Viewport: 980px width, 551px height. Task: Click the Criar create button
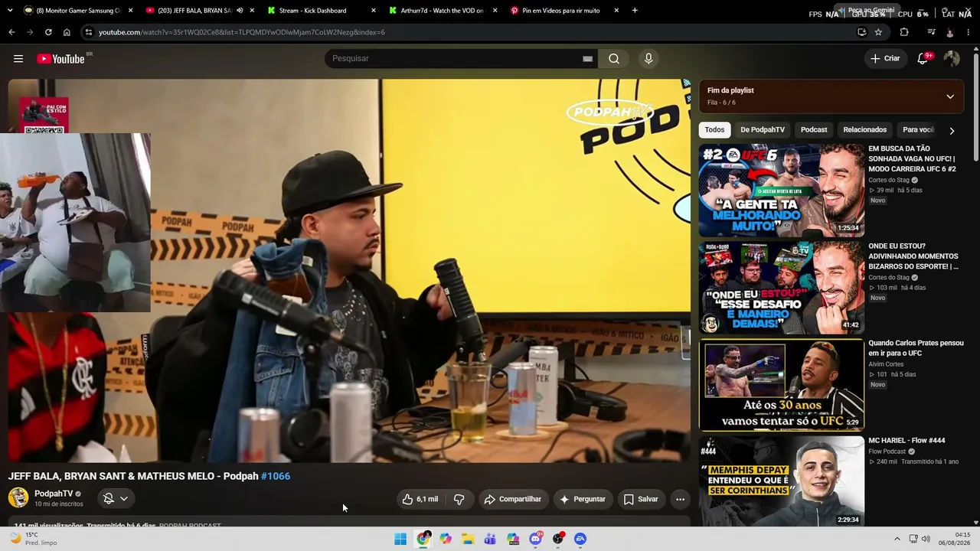[885, 59]
